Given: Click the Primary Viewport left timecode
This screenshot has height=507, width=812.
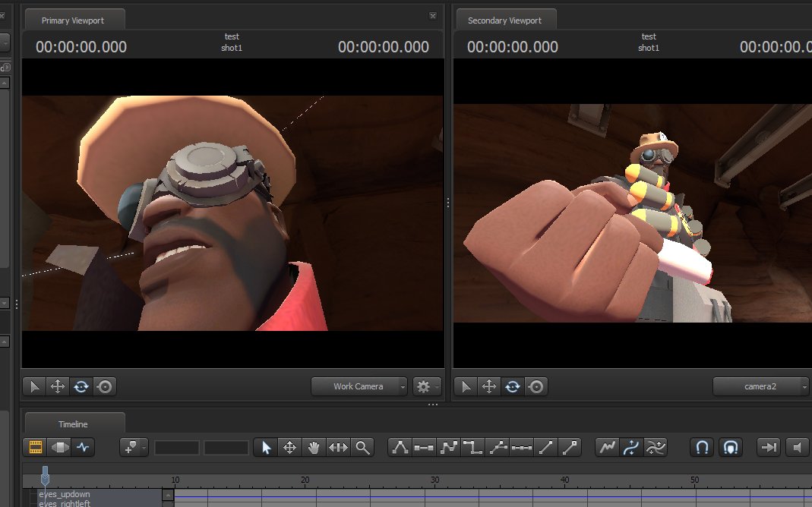Looking at the screenshot, I should coord(81,47).
